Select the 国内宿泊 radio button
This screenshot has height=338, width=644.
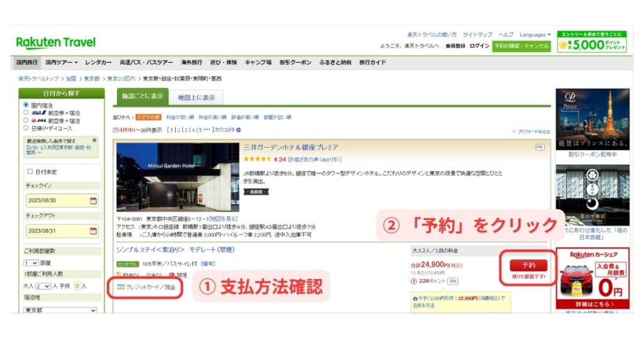point(26,105)
